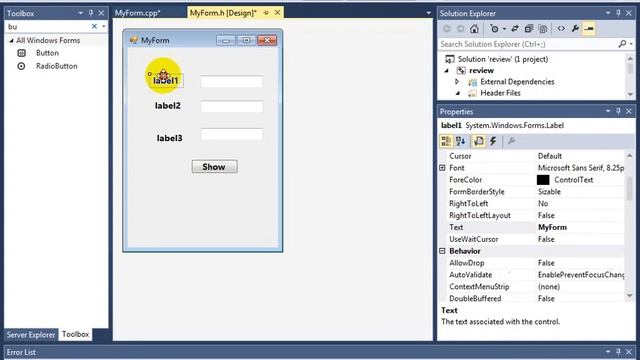Viewport: 640px width, 360px height.
Task: Show properties with the Properties page icon
Action: click(478, 141)
